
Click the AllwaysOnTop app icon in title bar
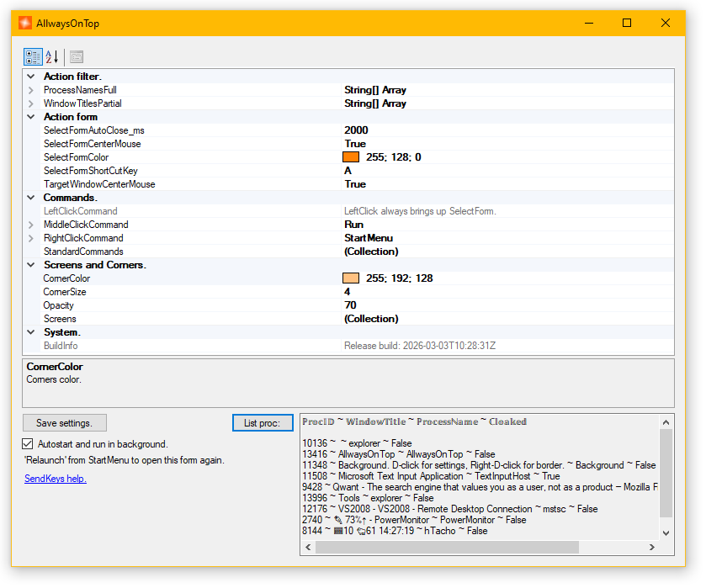click(25, 23)
